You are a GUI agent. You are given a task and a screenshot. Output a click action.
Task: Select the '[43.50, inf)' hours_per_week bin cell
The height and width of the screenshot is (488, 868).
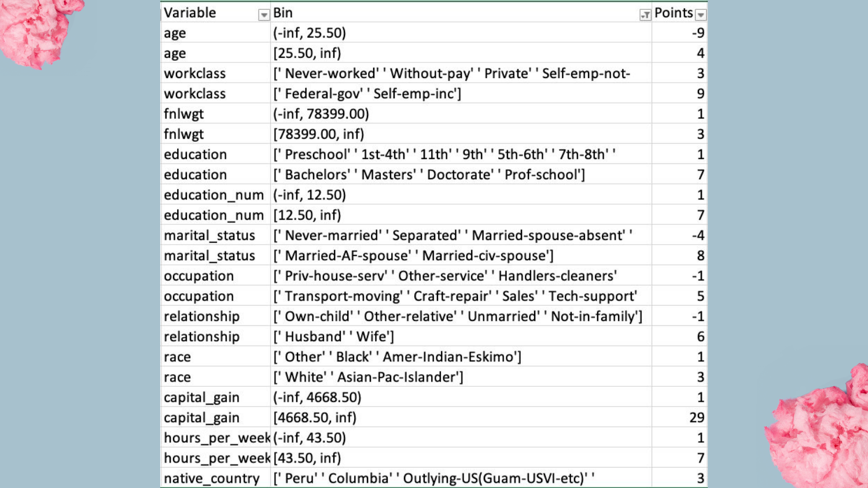click(x=307, y=458)
